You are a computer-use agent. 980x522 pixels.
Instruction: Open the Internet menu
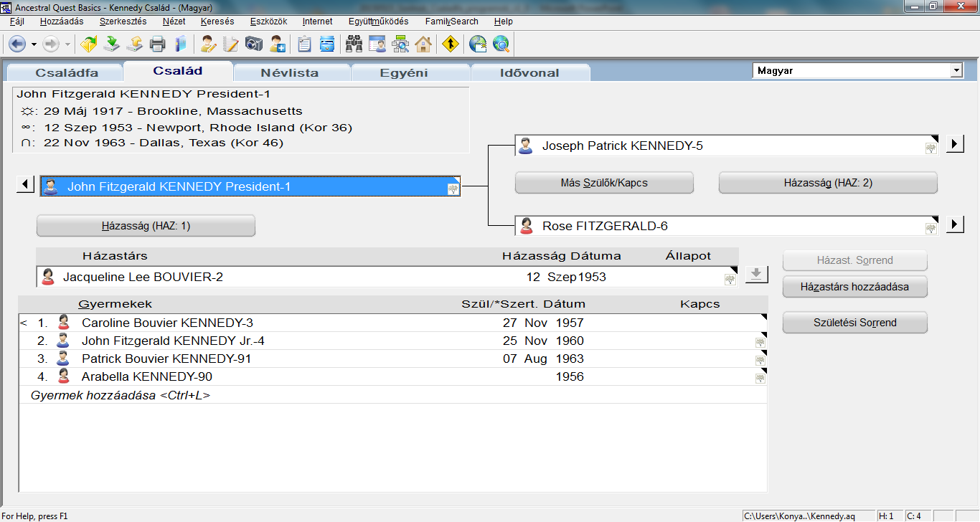point(317,22)
